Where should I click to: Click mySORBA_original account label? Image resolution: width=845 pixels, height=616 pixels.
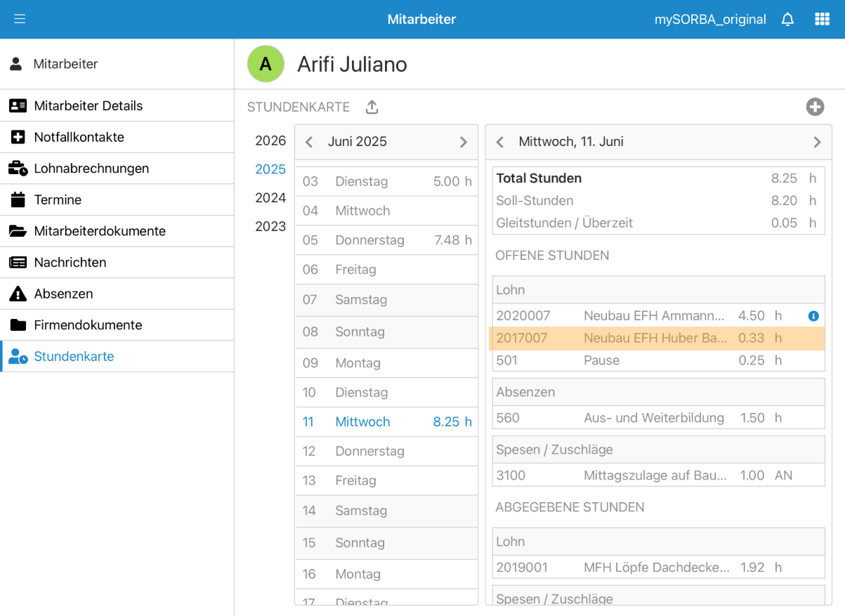tap(709, 19)
